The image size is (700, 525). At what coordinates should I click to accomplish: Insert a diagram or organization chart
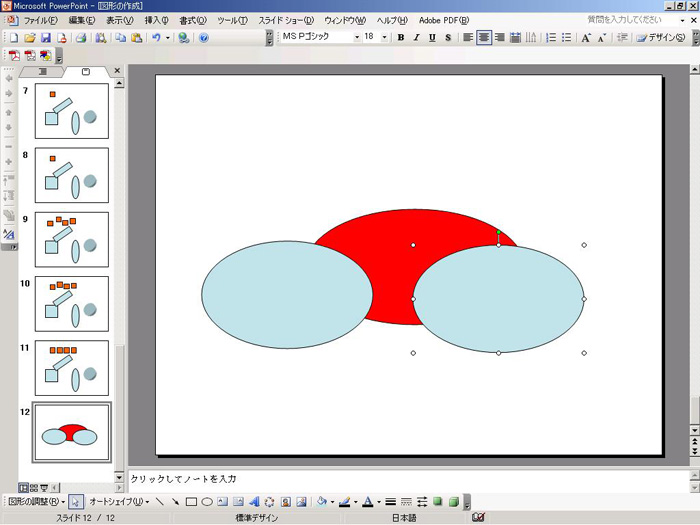(x=270, y=502)
